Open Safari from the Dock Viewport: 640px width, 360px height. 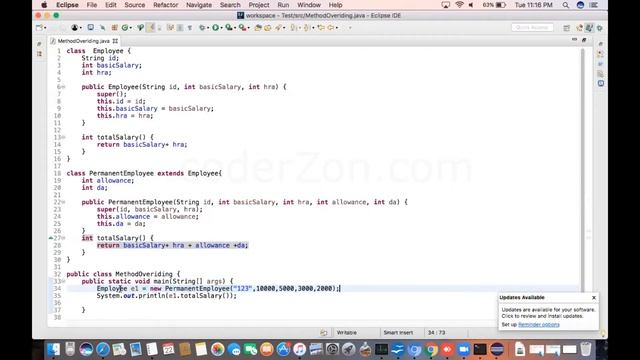tap(102, 349)
